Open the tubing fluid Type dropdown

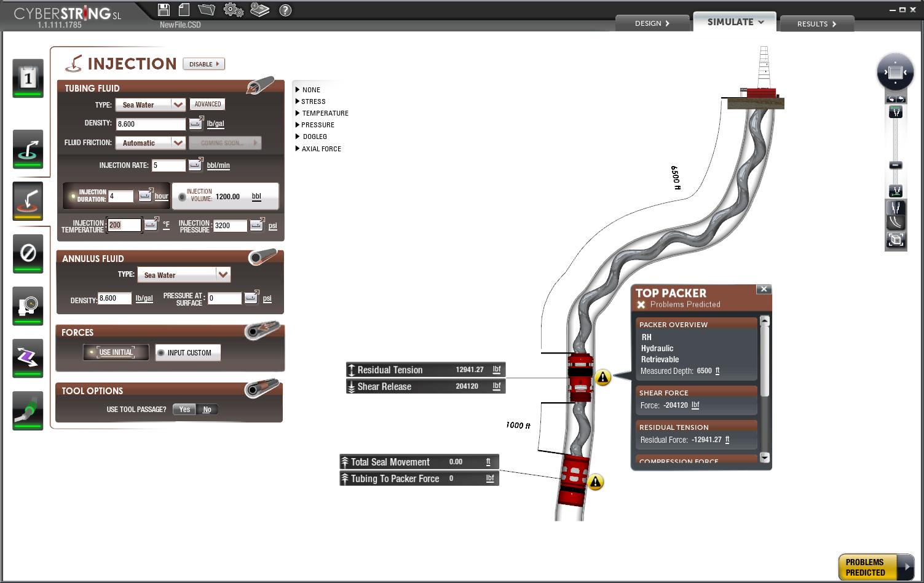point(178,105)
